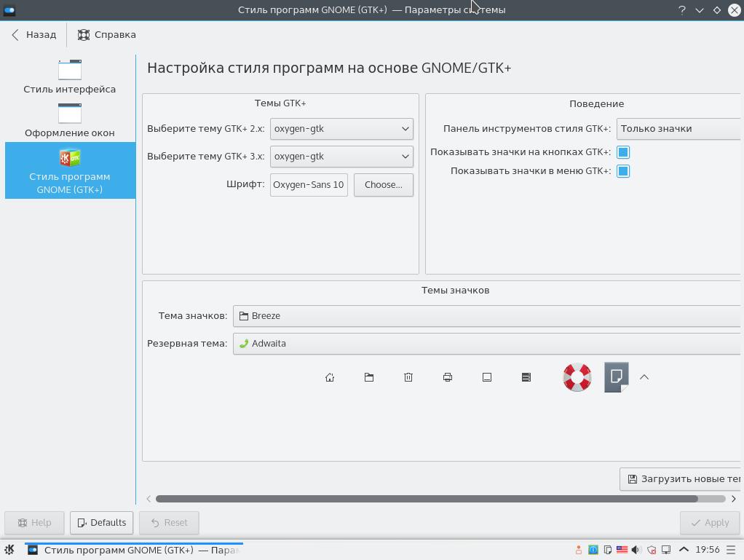Toggle Показывать значки на кнопках GTK+ checkbox
The image size is (744, 560).
[x=623, y=152]
